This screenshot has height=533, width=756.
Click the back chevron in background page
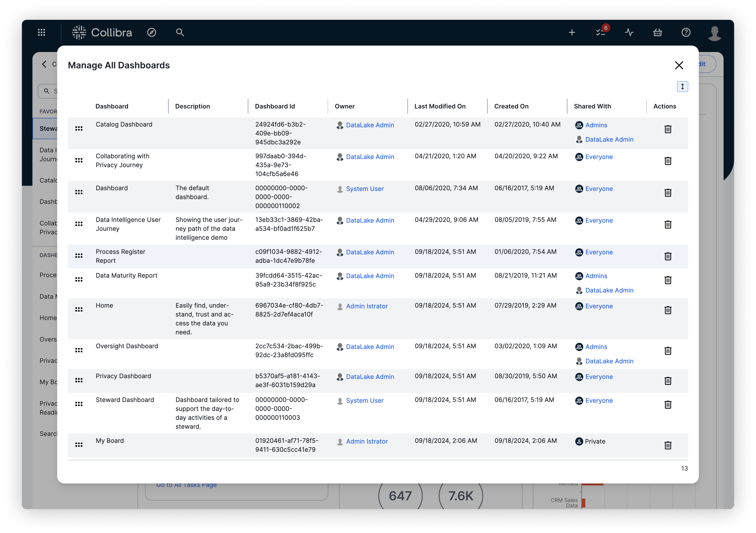(x=44, y=64)
